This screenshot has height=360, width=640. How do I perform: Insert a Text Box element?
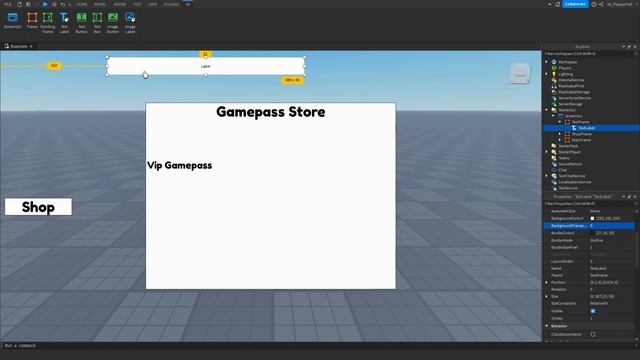click(97, 23)
